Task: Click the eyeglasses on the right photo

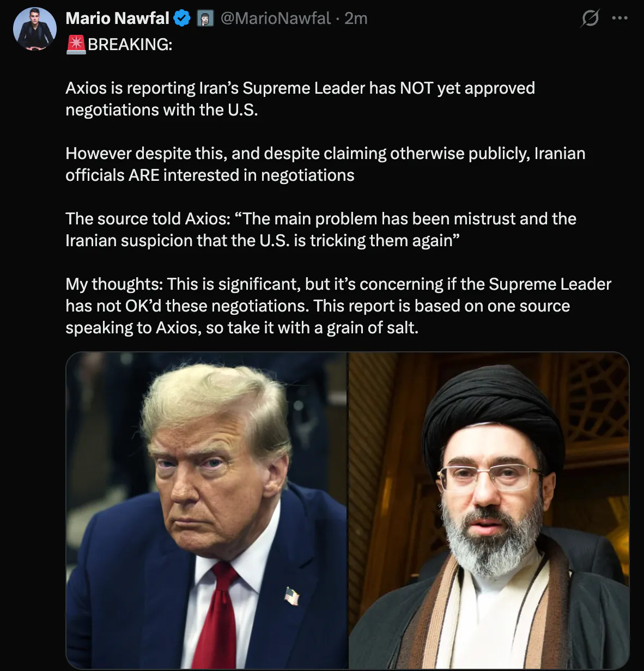Action: (490, 476)
